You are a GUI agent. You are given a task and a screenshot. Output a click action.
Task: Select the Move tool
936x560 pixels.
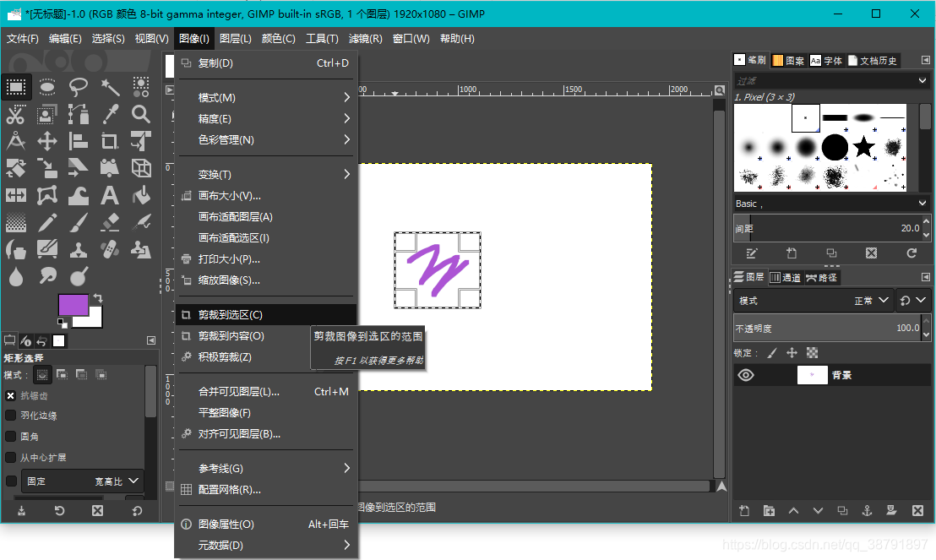(47, 142)
